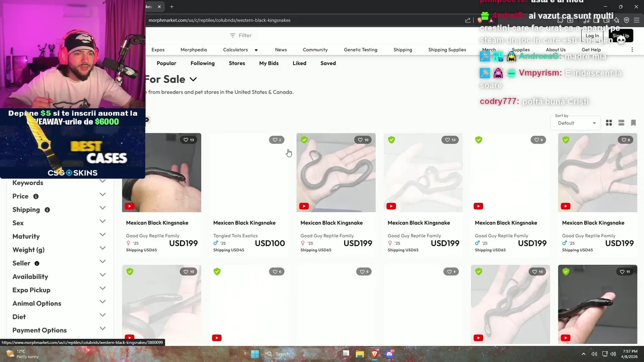The width and height of the screenshot is (644, 362).
Task: Open the Morphpedia menu item
Action: click(194, 50)
